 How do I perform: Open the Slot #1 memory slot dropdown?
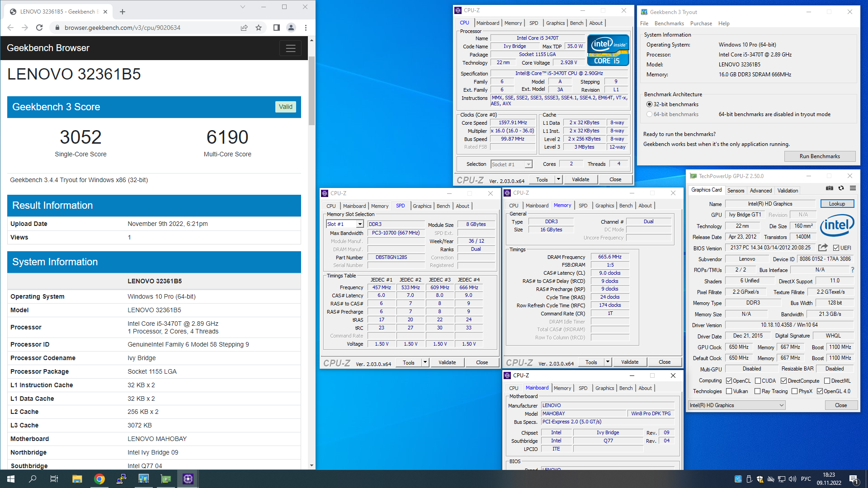(x=345, y=224)
